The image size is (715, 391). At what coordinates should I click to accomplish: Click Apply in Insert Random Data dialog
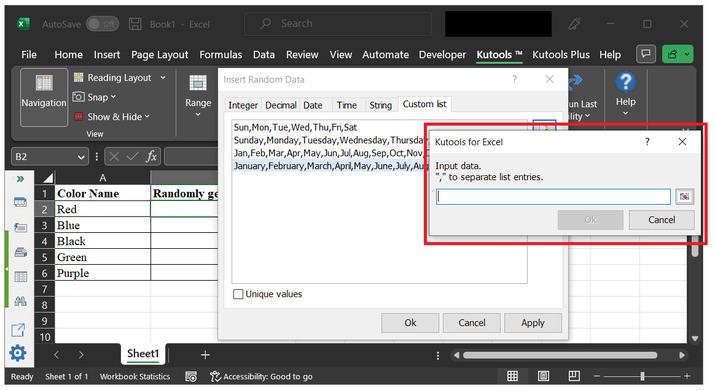[533, 323]
